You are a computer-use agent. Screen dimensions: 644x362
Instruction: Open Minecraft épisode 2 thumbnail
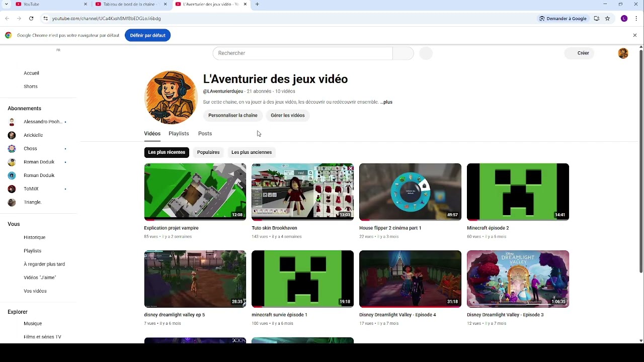518,192
